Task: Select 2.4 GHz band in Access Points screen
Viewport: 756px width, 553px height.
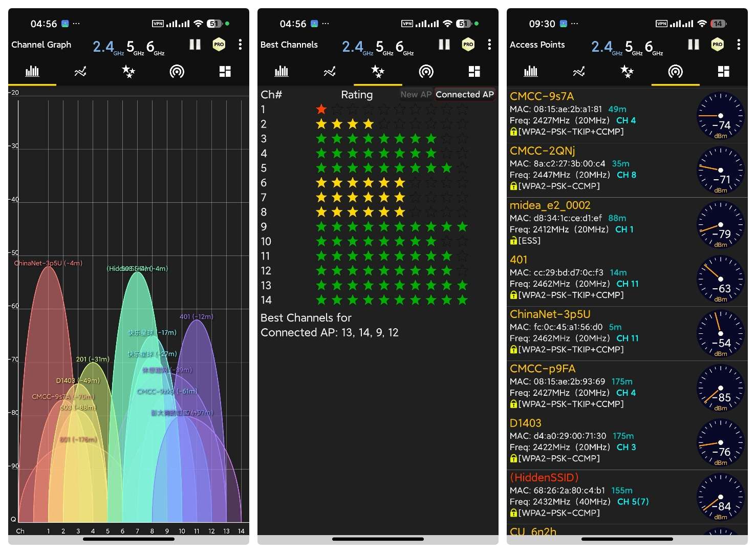Action: point(607,47)
